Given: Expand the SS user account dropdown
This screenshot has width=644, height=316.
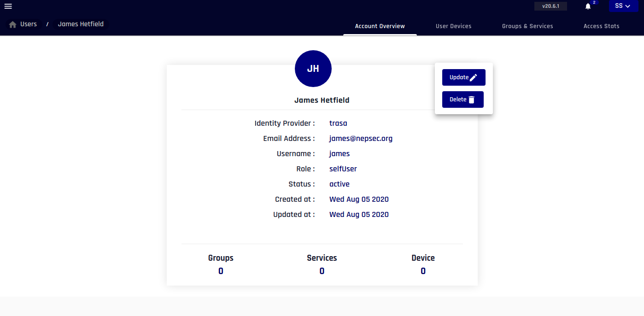Looking at the screenshot, I should coord(622,6).
